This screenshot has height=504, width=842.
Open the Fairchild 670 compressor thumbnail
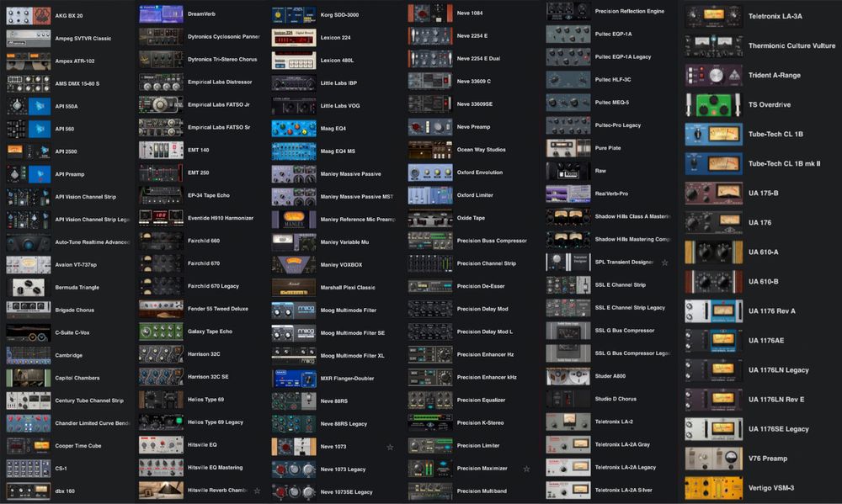[161, 263]
